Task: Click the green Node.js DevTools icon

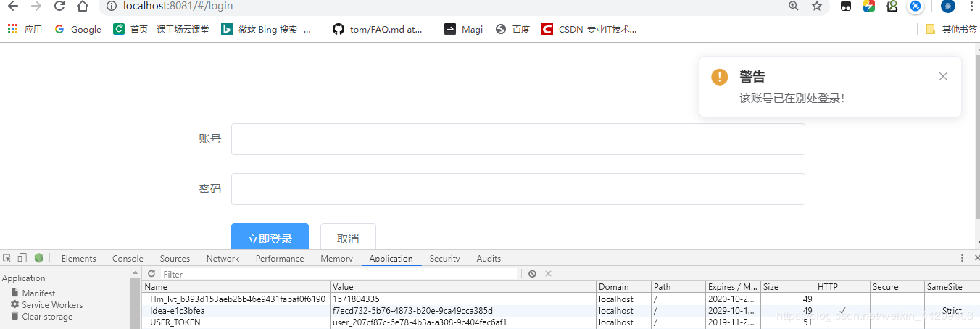Action: coord(39,258)
